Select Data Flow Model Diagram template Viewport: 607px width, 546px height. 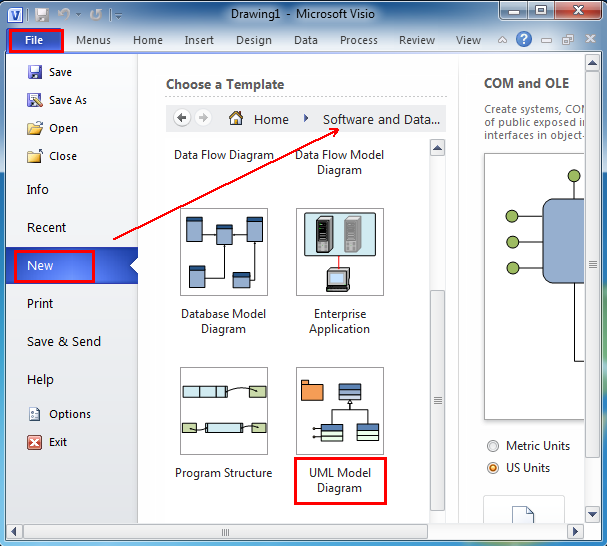340,162
